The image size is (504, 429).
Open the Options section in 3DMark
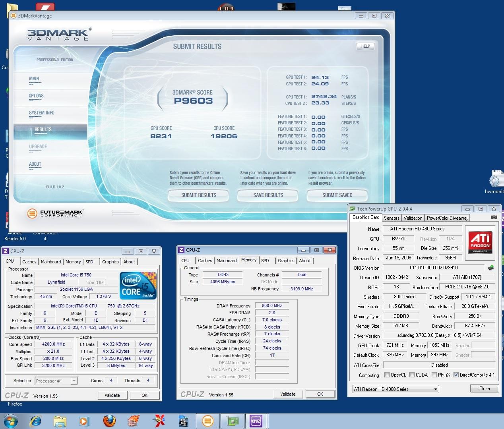[x=36, y=96]
